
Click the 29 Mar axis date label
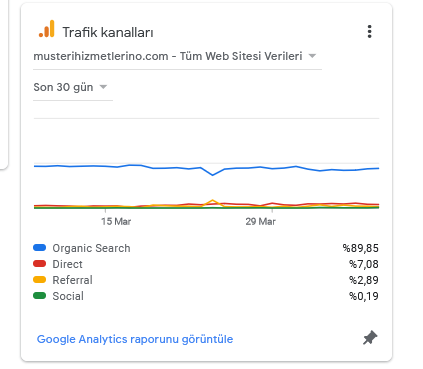click(x=260, y=221)
